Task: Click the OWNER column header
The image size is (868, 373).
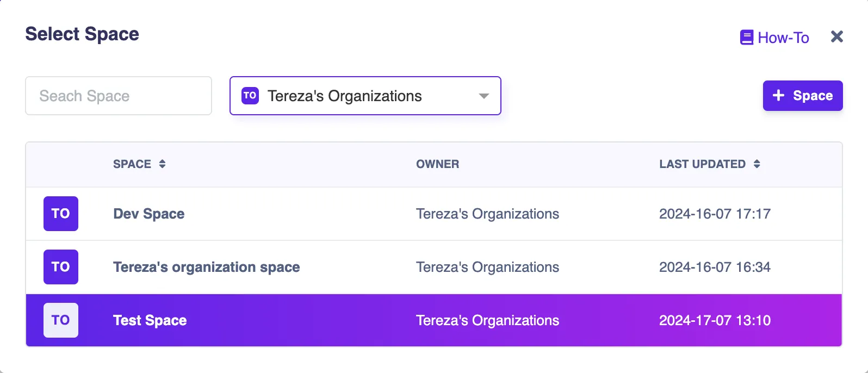Action: 437,164
